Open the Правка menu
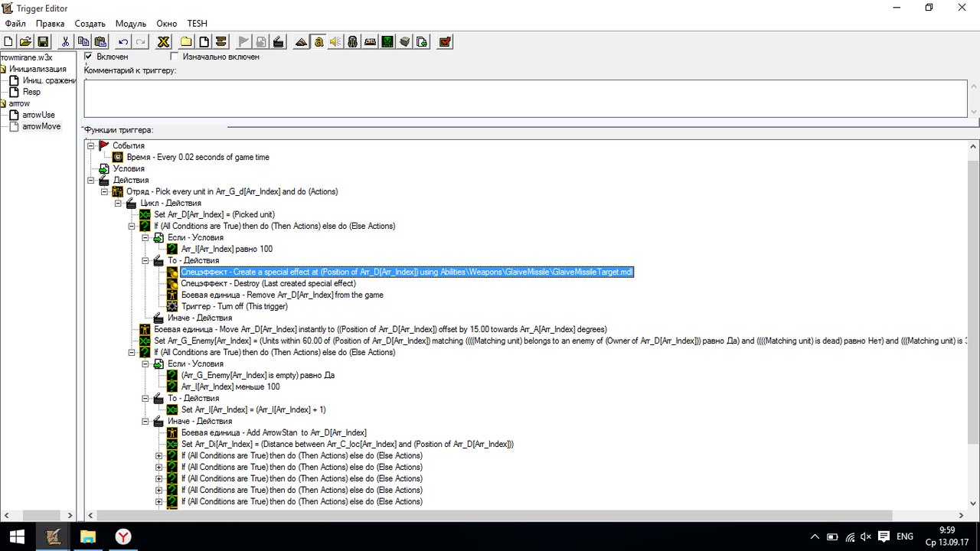Viewport: 980px width, 551px height. coord(50,24)
